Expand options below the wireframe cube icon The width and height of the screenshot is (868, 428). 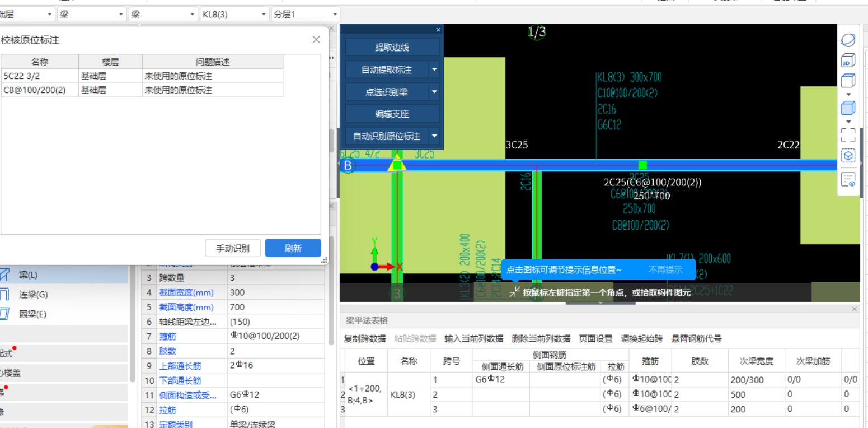(848, 94)
